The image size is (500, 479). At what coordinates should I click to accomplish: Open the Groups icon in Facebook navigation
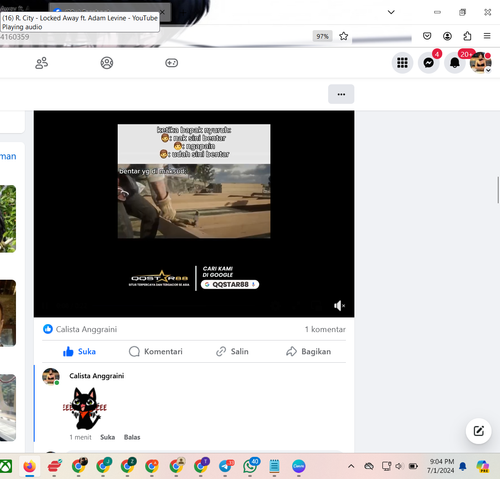click(107, 63)
